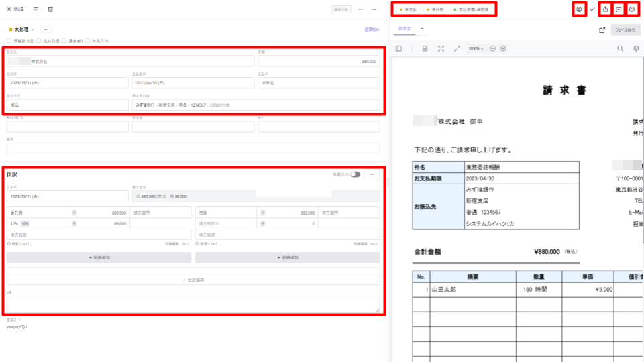
Task: Open the 計上日 date field 2023/03/31
Action: pos(67,196)
